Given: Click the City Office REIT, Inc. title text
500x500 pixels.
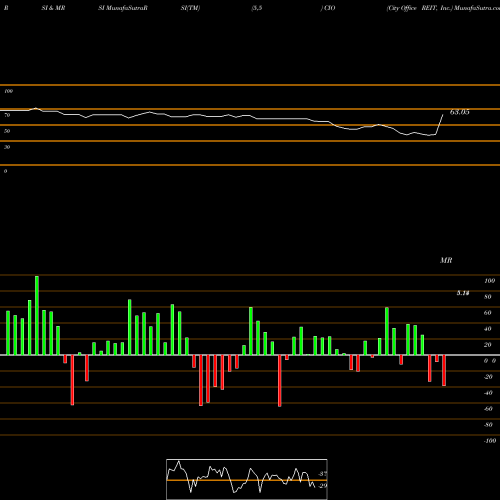Looking at the screenshot, I should coord(419,8).
